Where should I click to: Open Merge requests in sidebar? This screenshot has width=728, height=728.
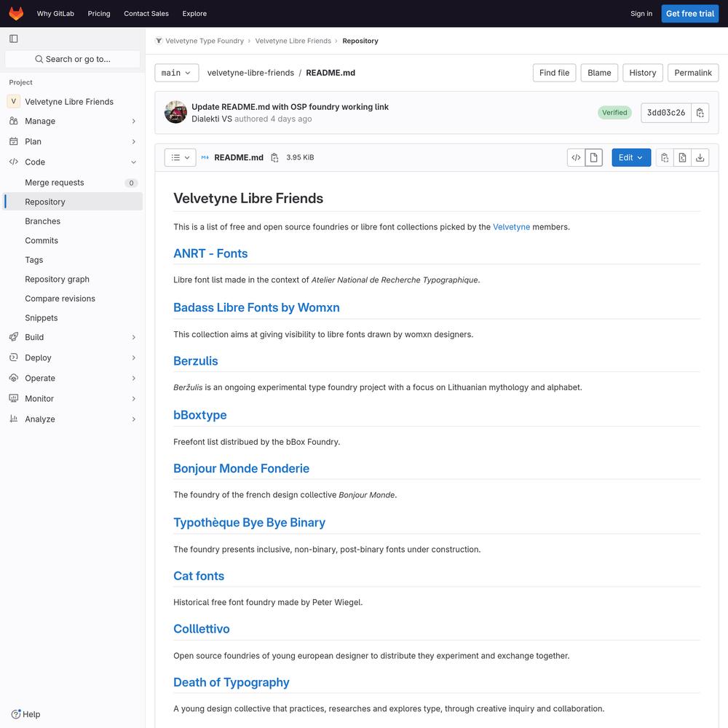pos(72,183)
